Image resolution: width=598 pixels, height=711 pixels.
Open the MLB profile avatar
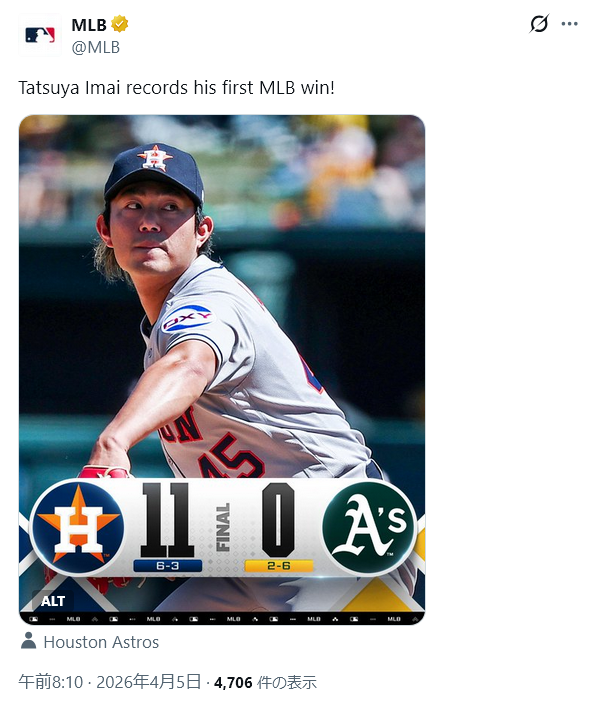(x=40, y=35)
